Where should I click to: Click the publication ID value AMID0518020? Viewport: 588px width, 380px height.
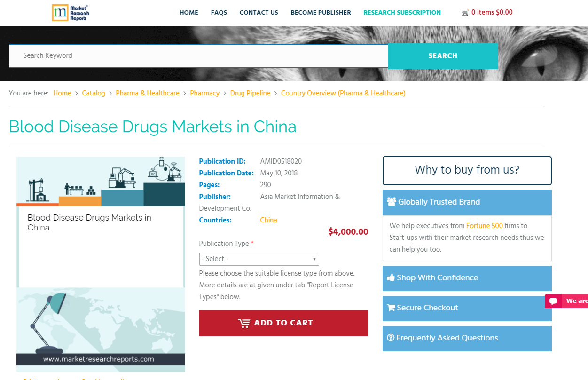[x=281, y=161]
